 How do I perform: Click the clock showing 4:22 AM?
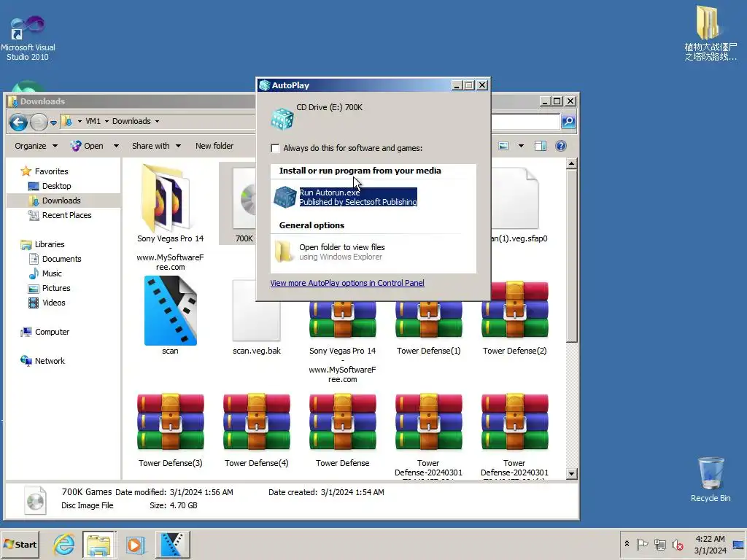click(710, 544)
